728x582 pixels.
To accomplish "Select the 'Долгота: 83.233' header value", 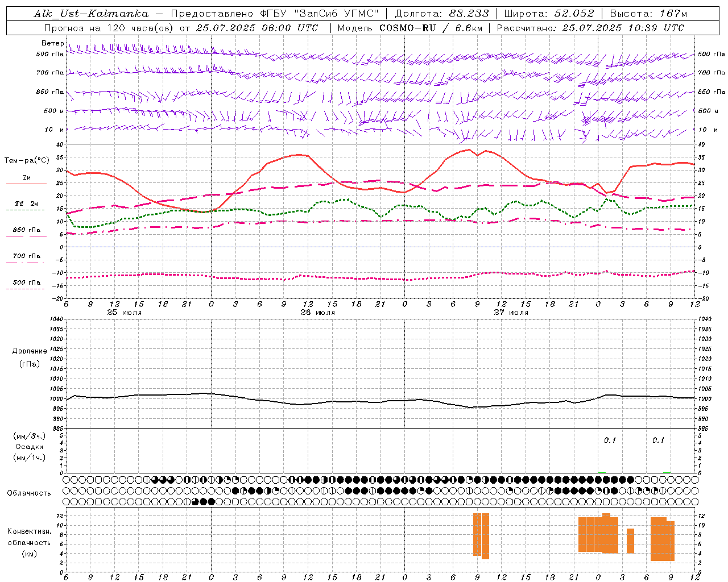I will [x=442, y=14].
